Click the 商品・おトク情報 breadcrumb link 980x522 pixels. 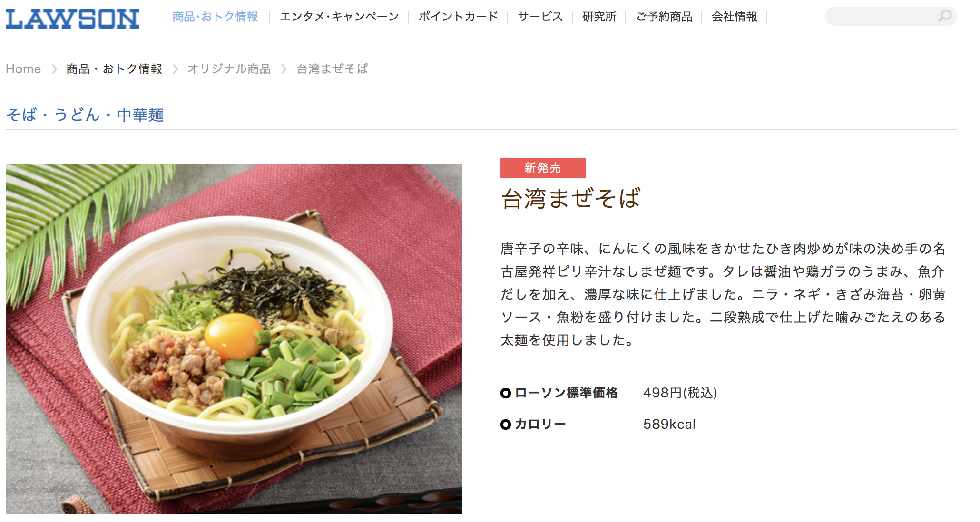[114, 69]
